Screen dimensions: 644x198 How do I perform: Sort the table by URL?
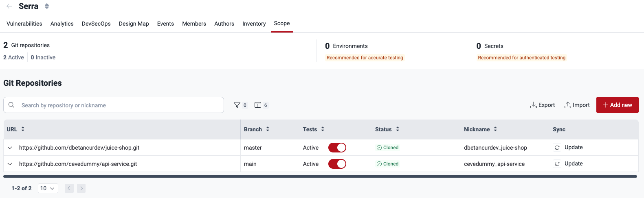click(23, 129)
